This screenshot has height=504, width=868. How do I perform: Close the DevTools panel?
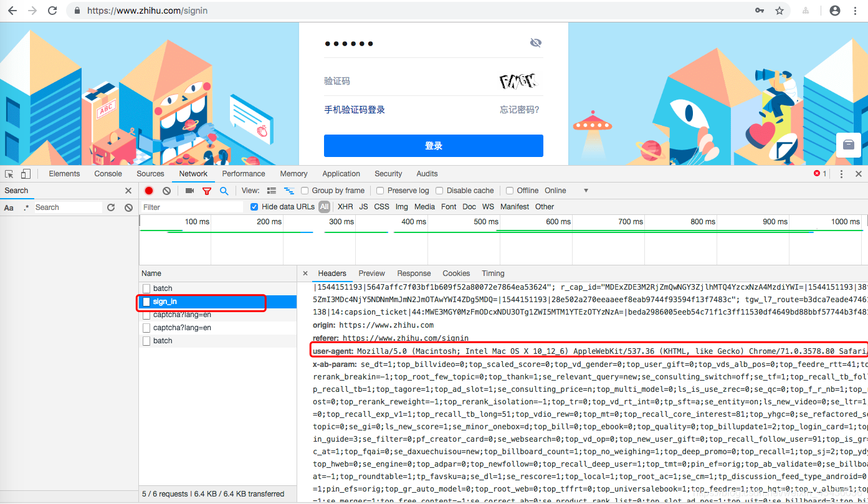tap(859, 174)
